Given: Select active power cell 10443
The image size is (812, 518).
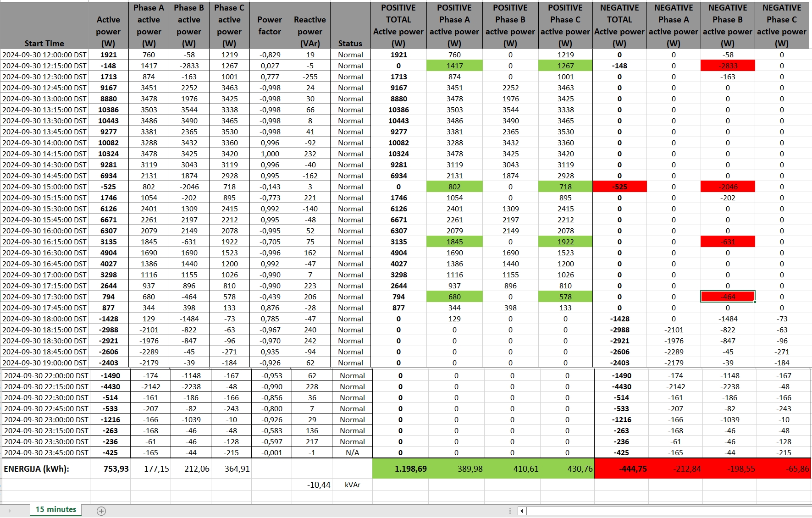Looking at the screenshot, I should tap(109, 121).
